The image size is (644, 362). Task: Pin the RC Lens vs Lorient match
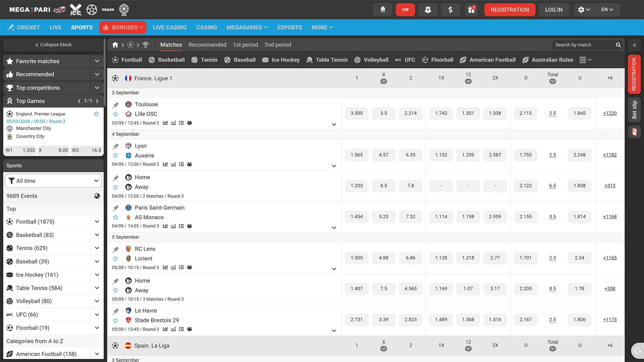click(x=116, y=249)
